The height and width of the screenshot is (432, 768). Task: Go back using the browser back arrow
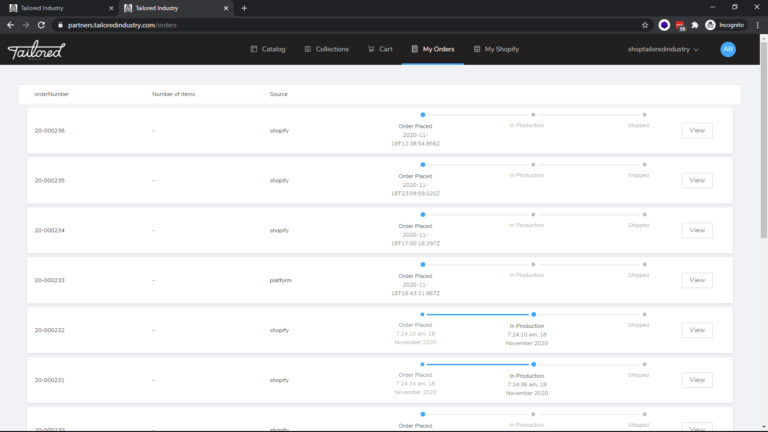(11, 24)
